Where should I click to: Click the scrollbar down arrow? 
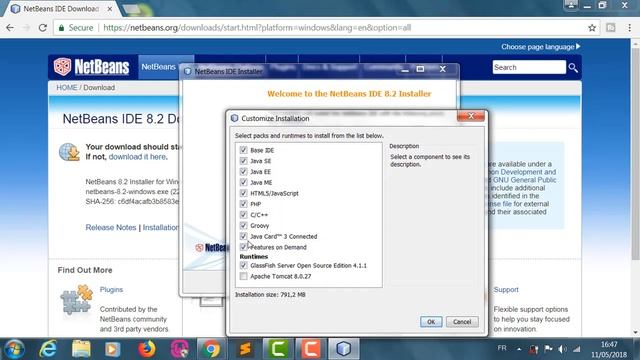point(635,332)
